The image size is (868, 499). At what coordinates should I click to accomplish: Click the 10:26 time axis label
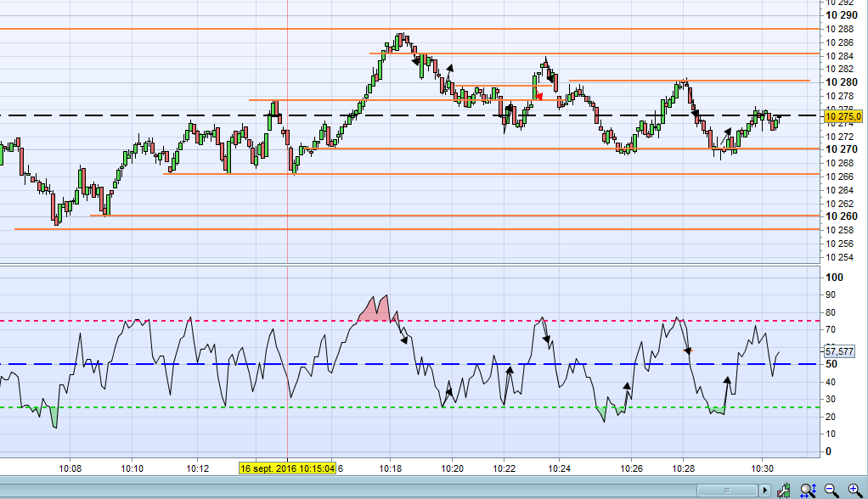click(632, 468)
